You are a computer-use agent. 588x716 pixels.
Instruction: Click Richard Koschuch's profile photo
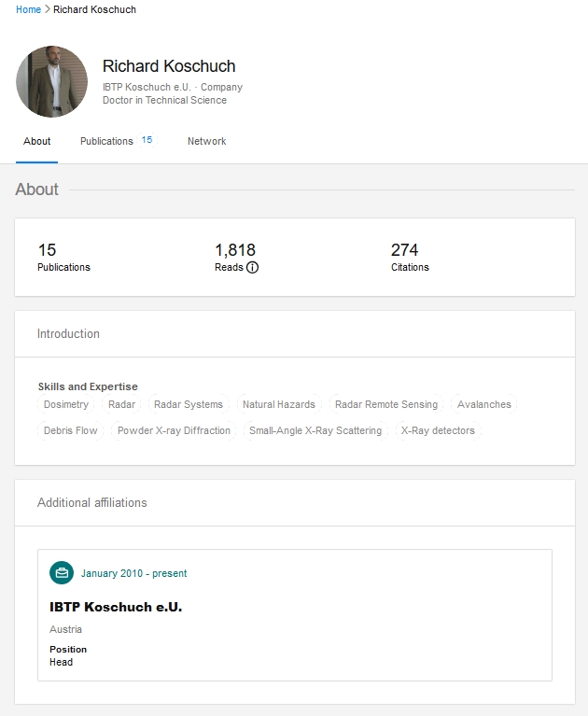coord(51,81)
